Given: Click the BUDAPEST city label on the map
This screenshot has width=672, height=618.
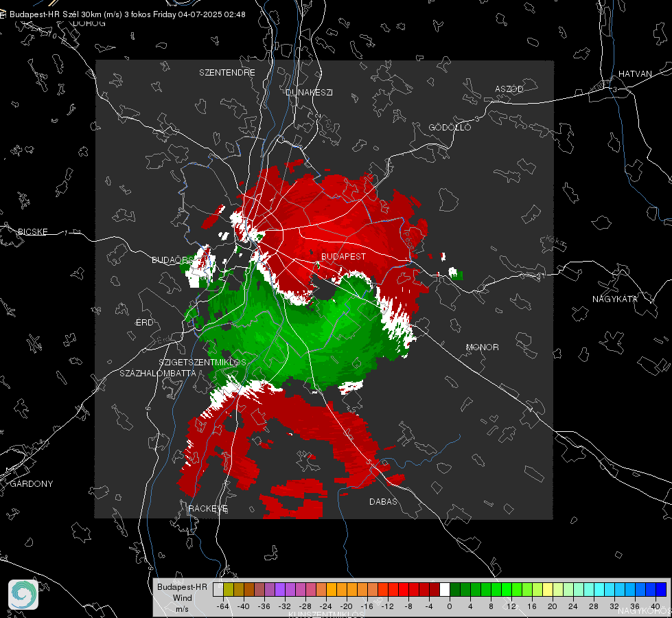Looking at the screenshot, I should tap(343, 256).
